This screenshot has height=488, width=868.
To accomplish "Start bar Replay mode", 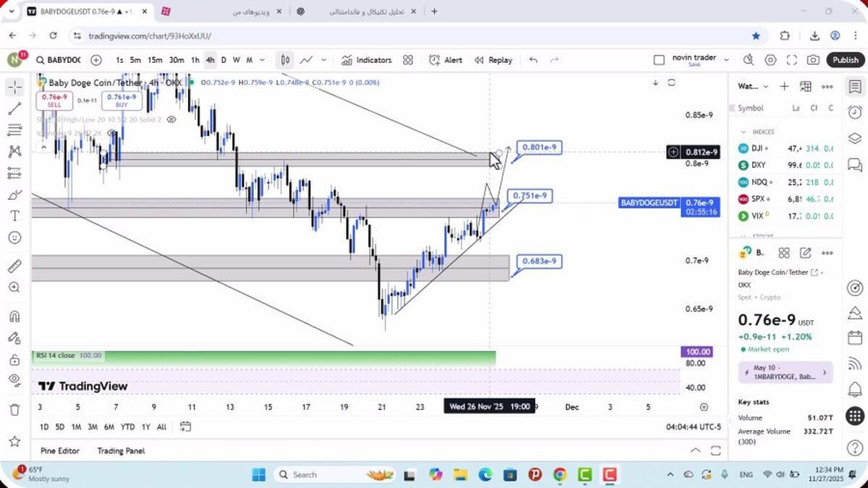I will (x=493, y=60).
